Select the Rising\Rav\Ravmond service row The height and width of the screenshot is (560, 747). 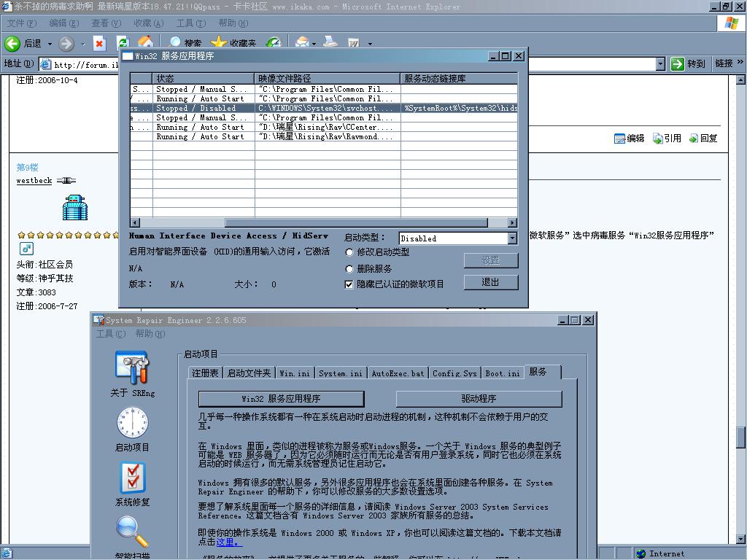coord(324,136)
